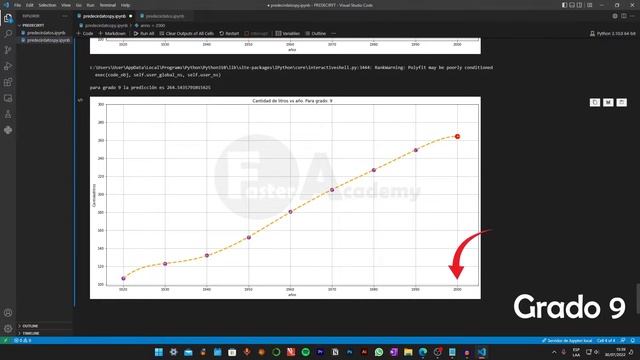Open the View menu
The image size is (640, 360).
66,5
